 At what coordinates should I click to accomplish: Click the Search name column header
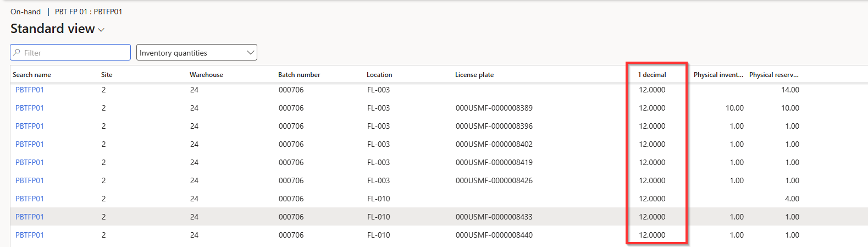pyautogui.click(x=32, y=75)
